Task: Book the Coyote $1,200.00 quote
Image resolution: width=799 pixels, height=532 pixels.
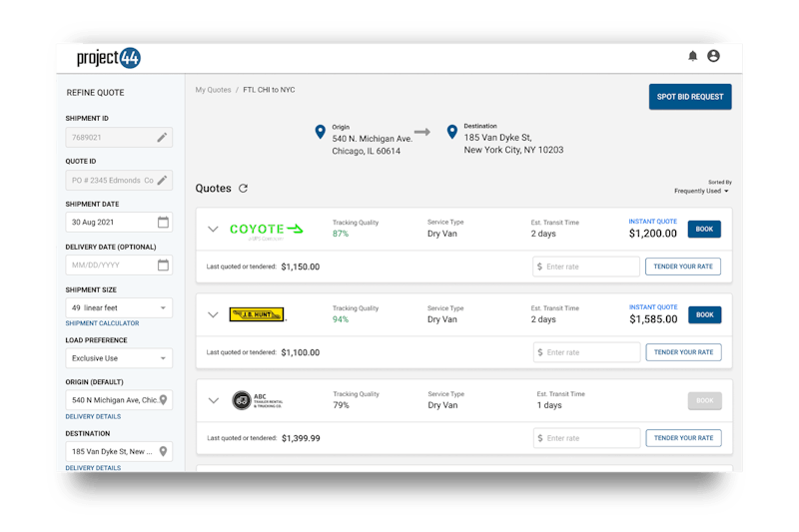Action: click(704, 230)
